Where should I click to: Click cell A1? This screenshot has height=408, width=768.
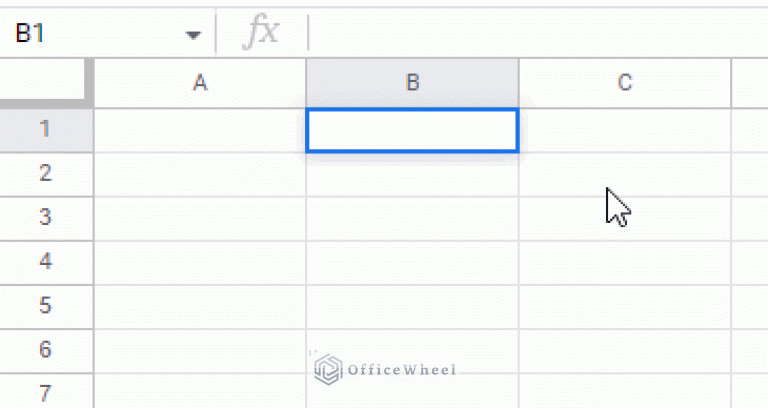coord(200,130)
